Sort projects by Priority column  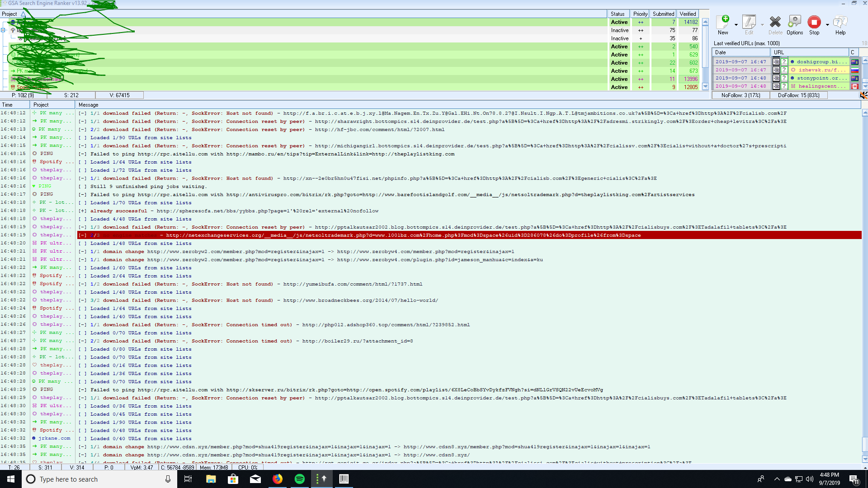coord(640,14)
